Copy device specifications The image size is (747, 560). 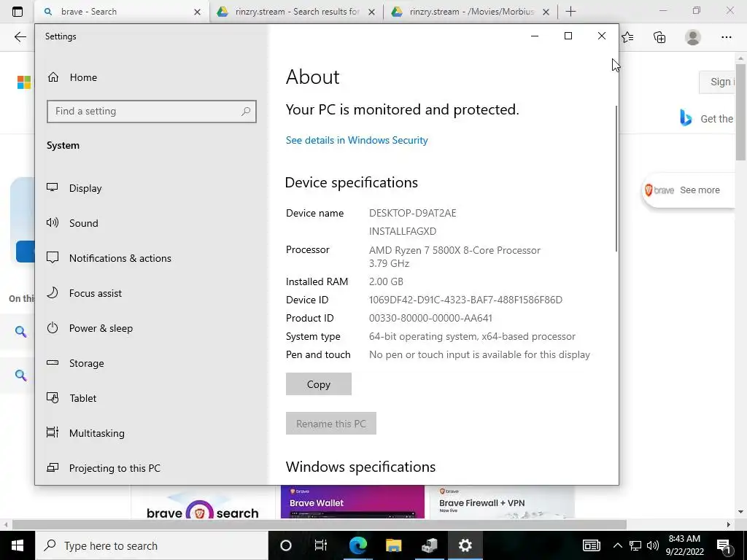point(319,384)
